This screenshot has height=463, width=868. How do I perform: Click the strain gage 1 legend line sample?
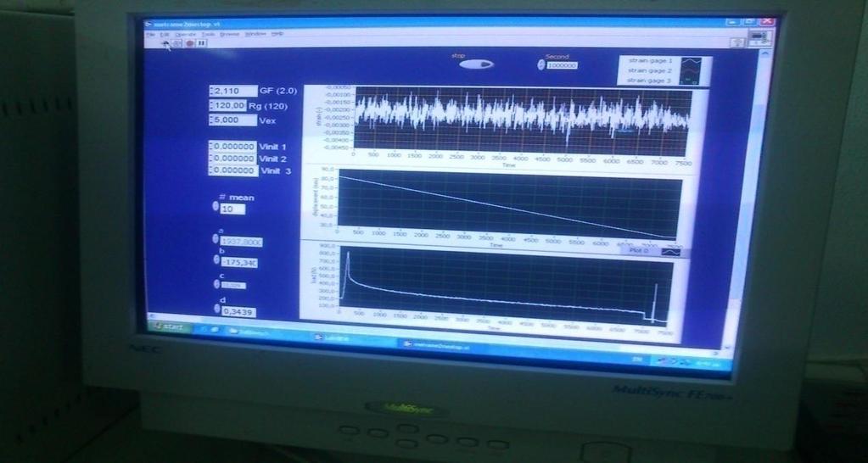click(691, 61)
